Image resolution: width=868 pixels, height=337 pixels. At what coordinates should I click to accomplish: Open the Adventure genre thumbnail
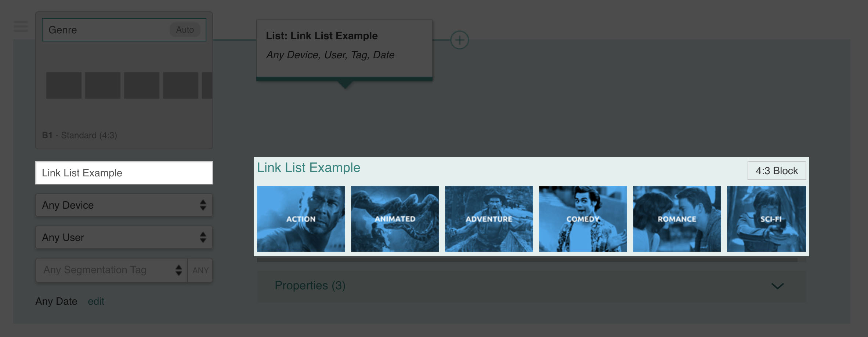[x=489, y=219]
